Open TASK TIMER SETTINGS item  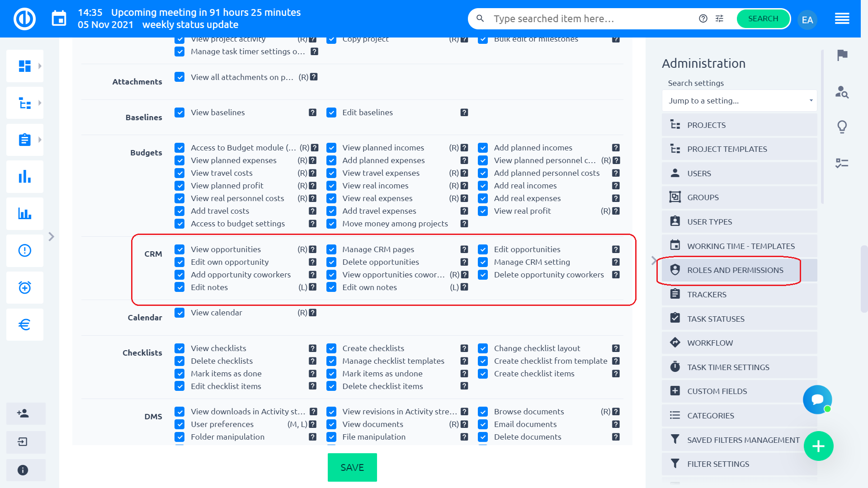[739, 367]
